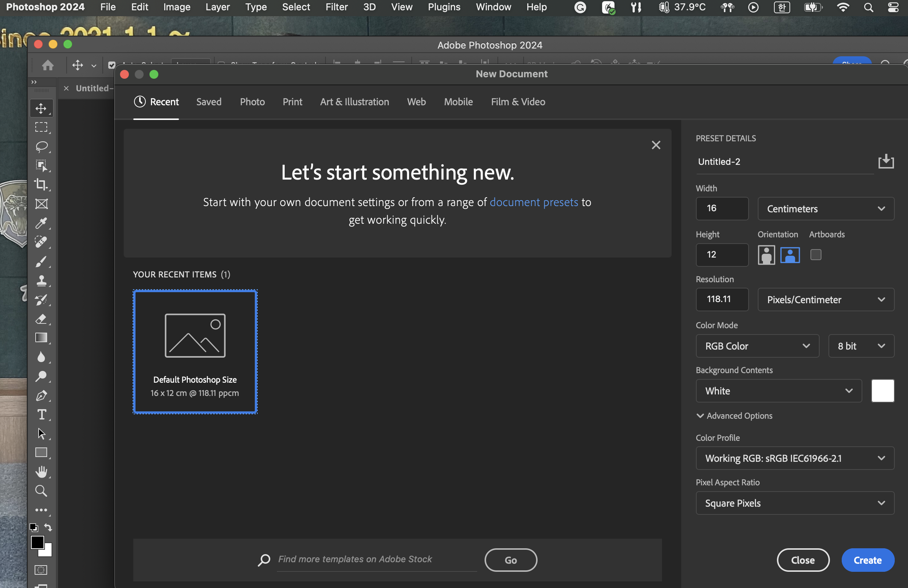Choose portrait orientation
The width and height of the screenshot is (908, 588).
(x=766, y=255)
